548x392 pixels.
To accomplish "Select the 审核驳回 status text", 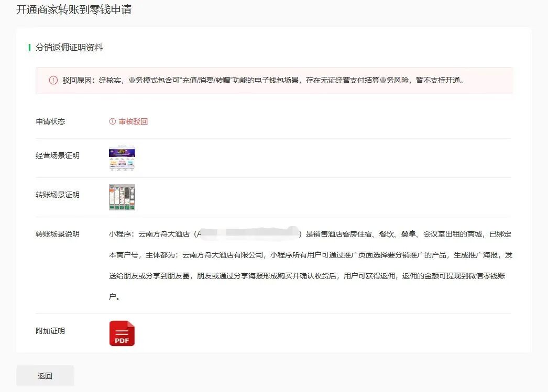I will (x=133, y=121).
